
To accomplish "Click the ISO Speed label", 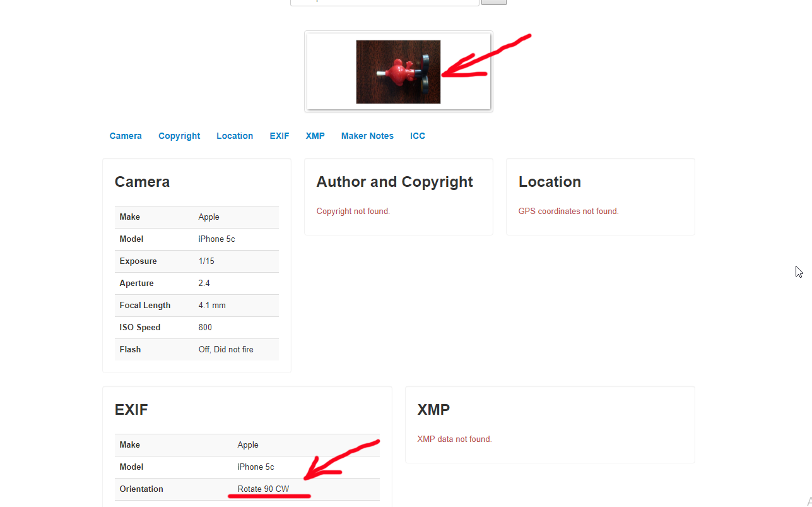I will pos(140,327).
